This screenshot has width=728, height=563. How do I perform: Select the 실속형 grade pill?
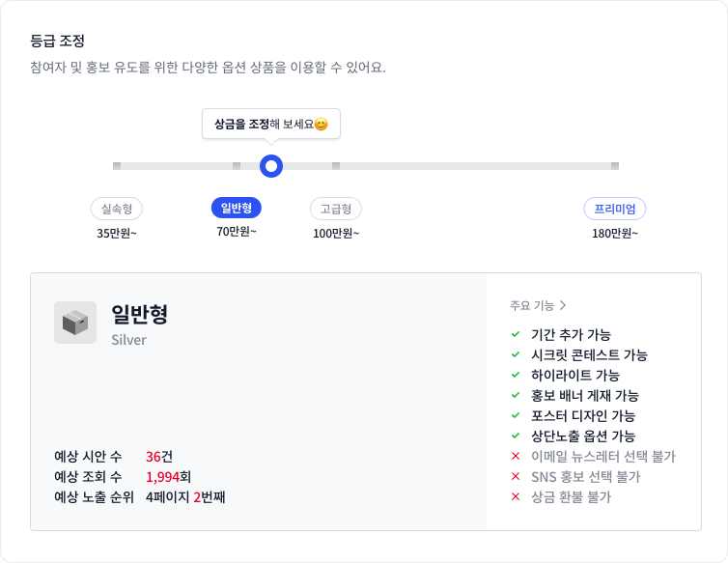click(x=117, y=209)
